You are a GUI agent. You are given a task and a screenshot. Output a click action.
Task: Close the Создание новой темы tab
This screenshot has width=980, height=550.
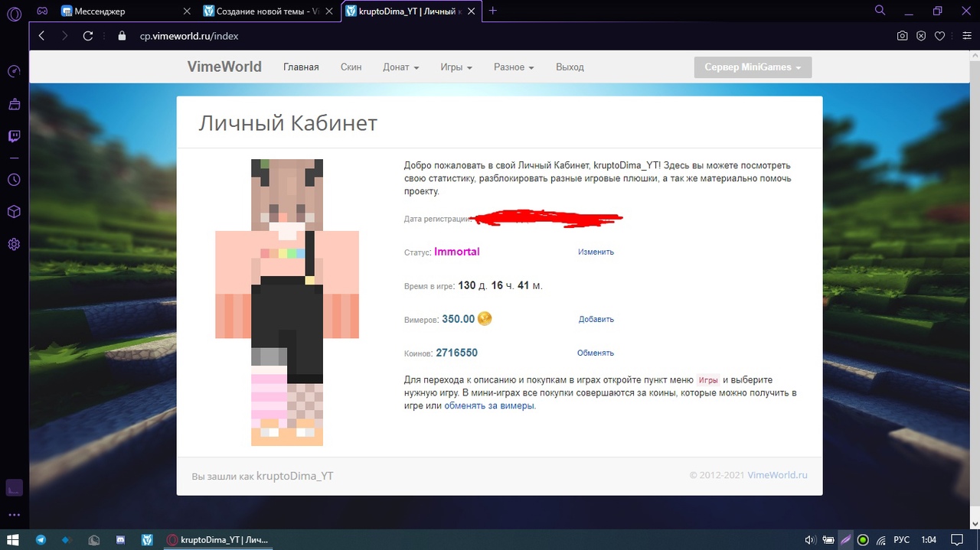coord(331,11)
